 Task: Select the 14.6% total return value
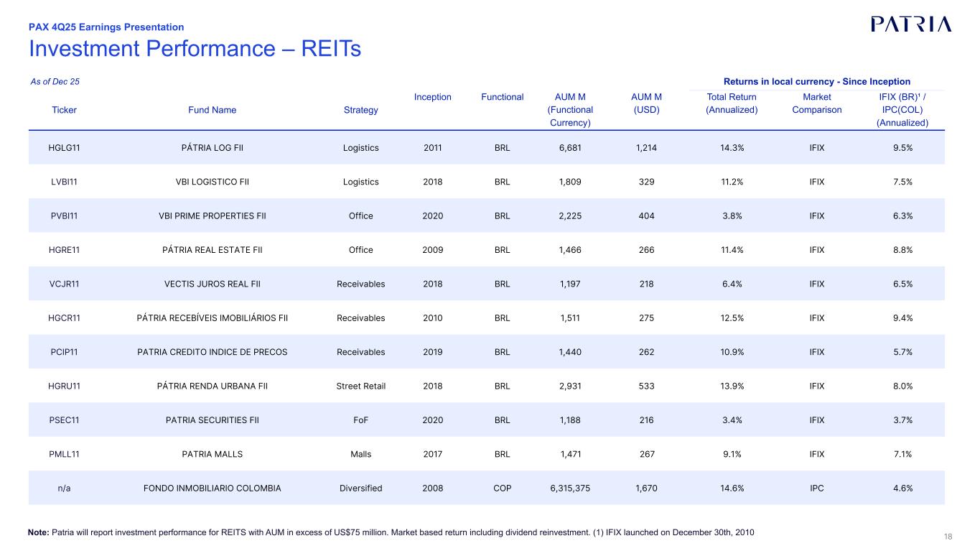tap(731, 489)
